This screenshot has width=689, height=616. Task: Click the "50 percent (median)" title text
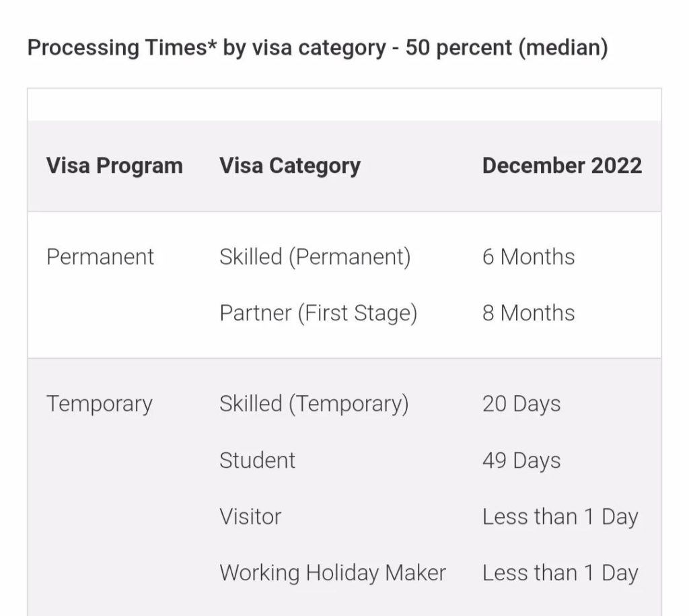click(506, 48)
